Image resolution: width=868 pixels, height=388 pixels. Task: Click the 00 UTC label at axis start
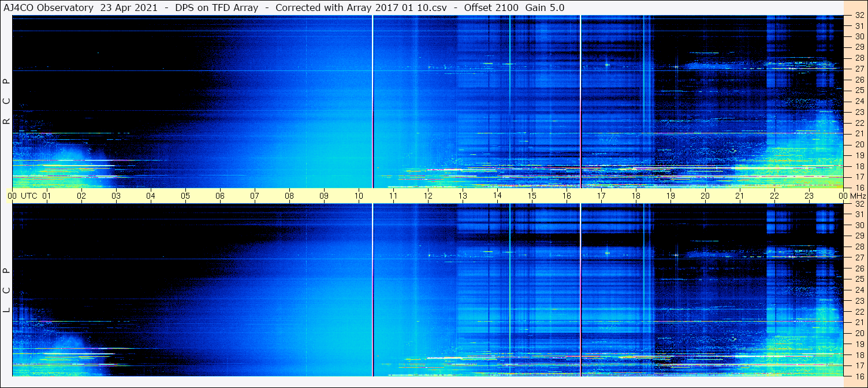tap(24, 196)
